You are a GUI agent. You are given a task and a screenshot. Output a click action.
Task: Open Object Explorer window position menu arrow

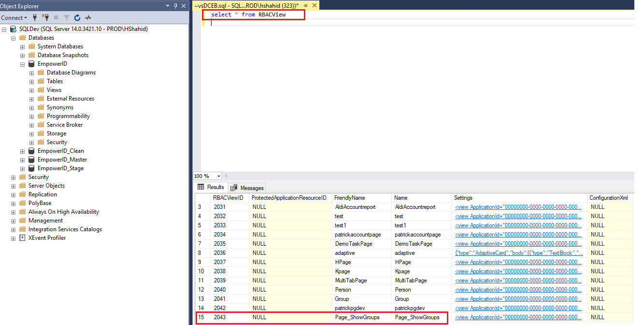point(168,6)
